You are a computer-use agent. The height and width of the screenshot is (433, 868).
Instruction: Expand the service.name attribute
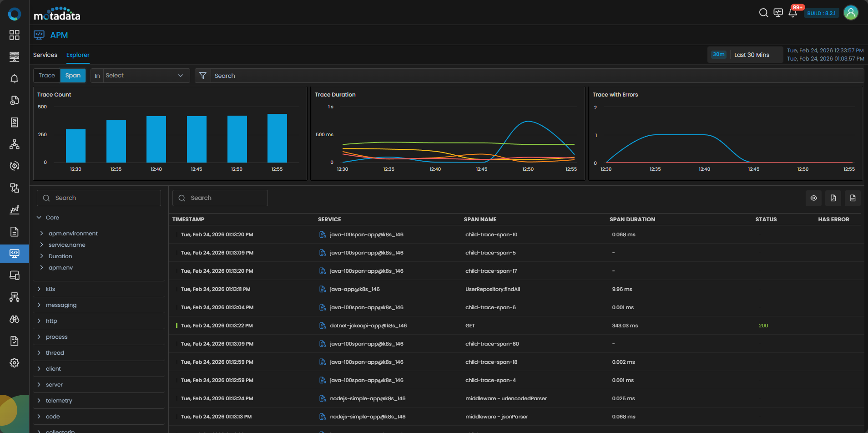(42, 245)
